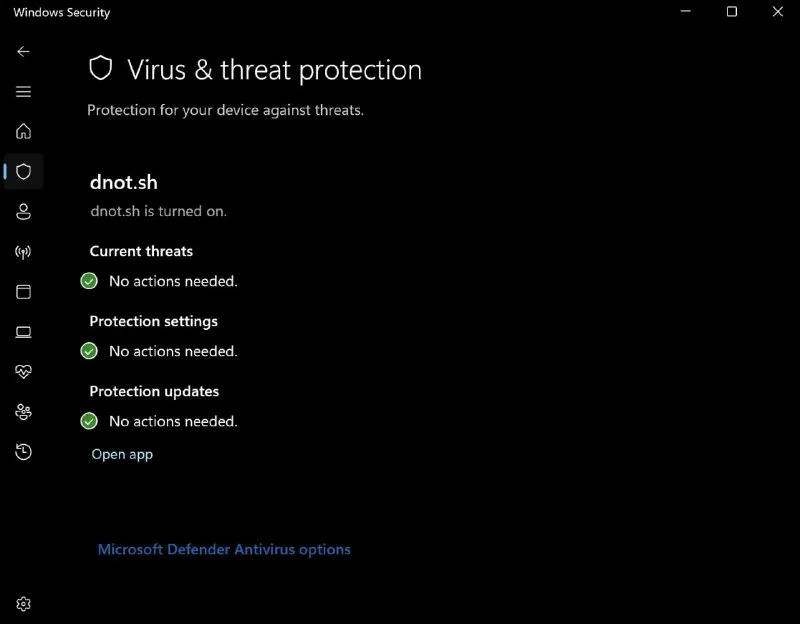Open Microsoft Defender Antivirus options

[224, 549]
